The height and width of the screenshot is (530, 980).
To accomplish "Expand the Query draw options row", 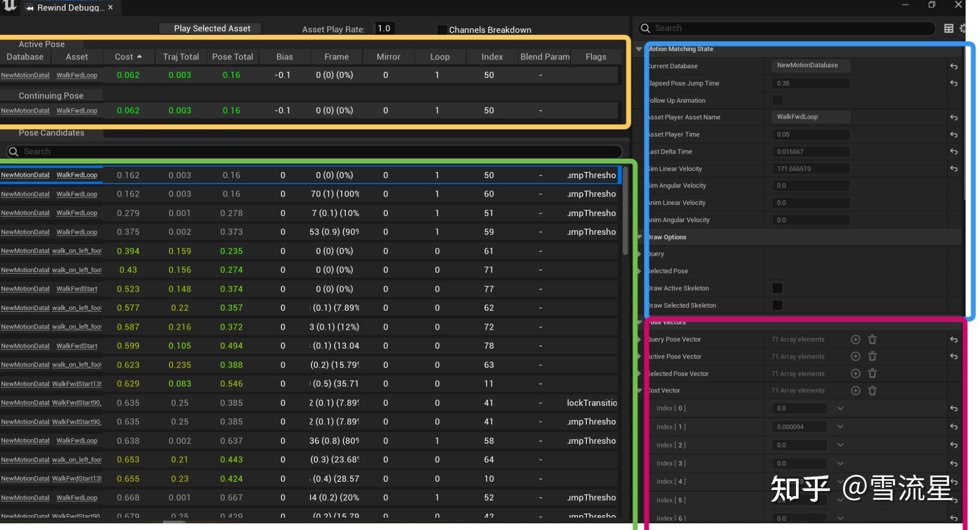I will pos(639,254).
